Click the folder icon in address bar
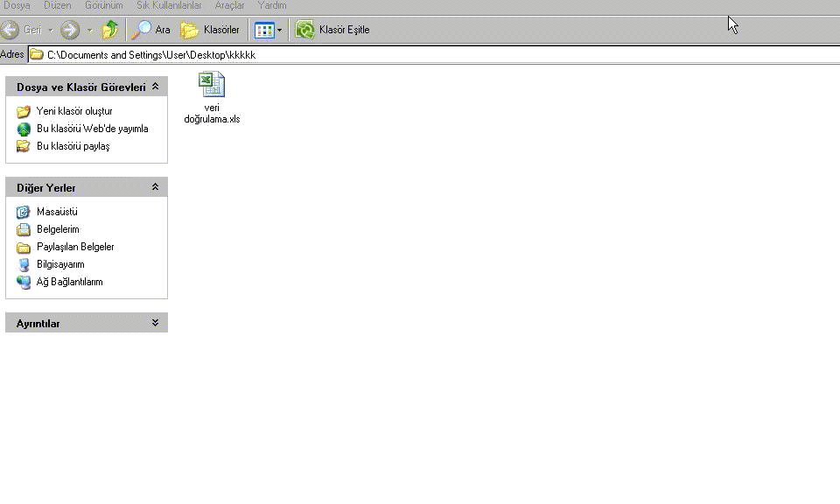 click(x=37, y=54)
